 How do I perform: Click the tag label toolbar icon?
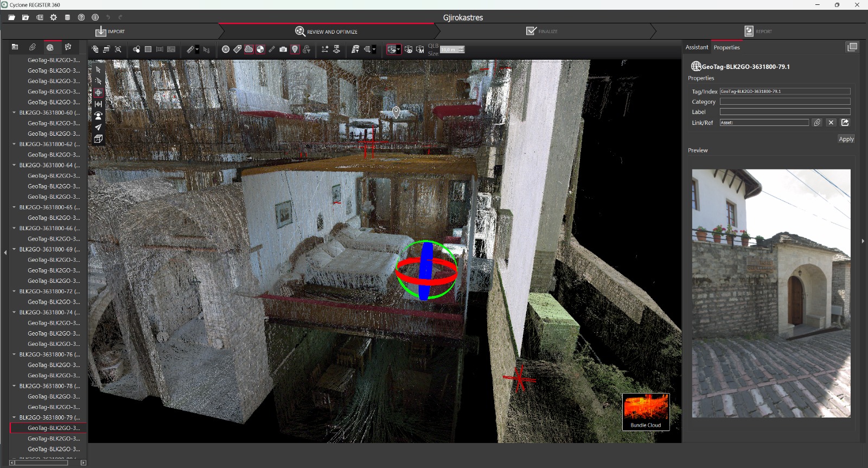[237, 49]
